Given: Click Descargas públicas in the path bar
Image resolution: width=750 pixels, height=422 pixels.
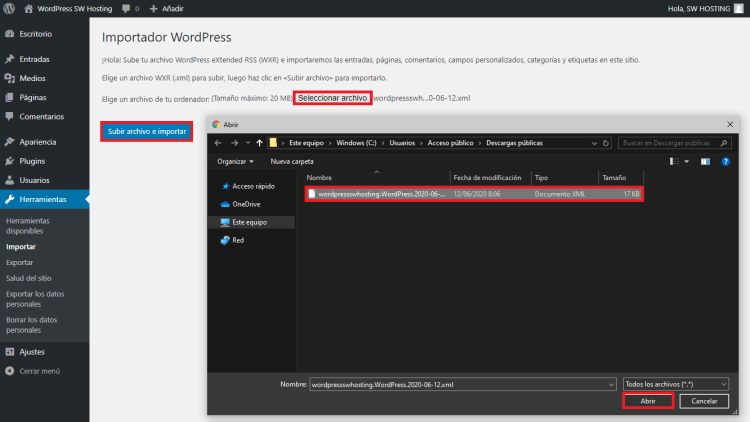Looking at the screenshot, I should click(514, 143).
